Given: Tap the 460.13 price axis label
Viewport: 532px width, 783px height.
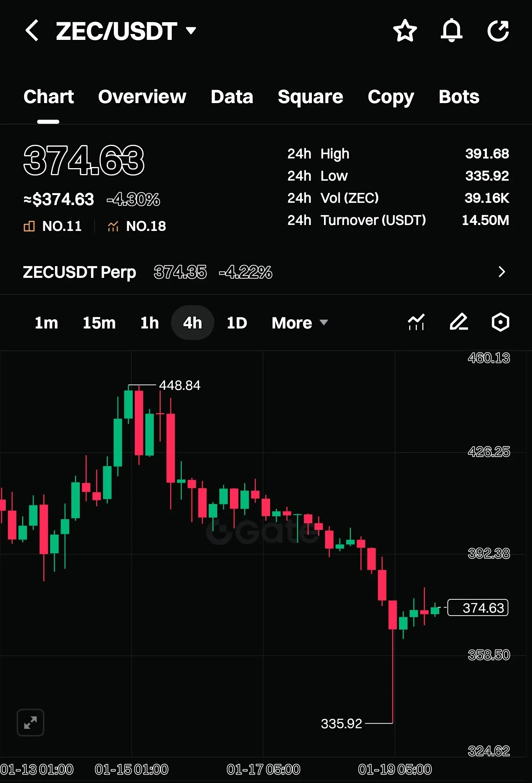Looking at the screenshot, I should pos(489,358).
